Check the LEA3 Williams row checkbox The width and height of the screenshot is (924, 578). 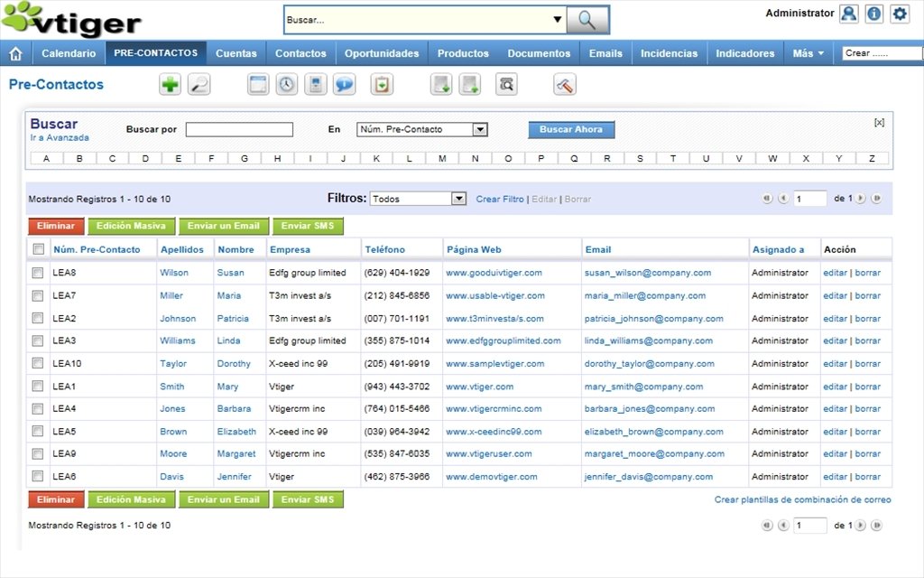point(38,340)
